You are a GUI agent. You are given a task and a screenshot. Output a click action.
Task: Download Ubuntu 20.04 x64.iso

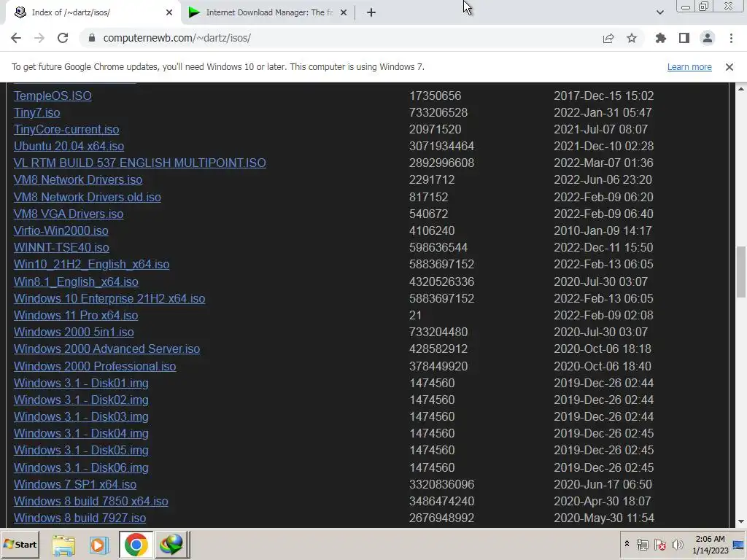(69, 146)
